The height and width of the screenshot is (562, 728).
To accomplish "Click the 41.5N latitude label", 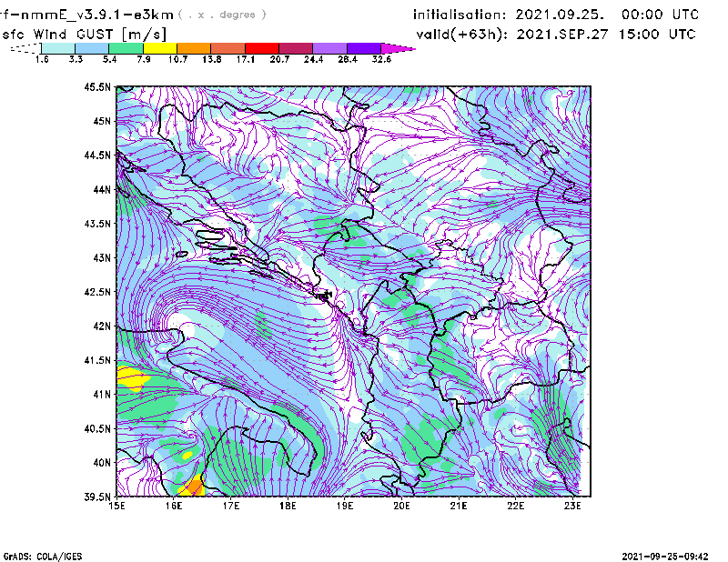I will 97,360.
